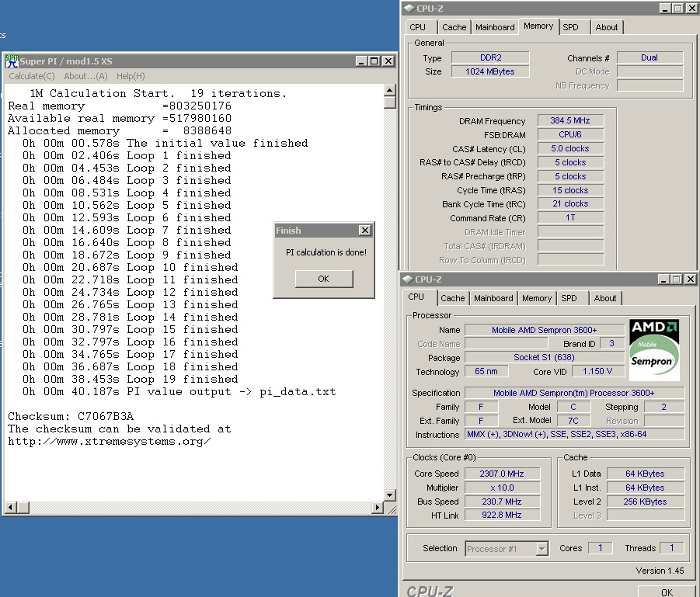Image resolution: width=700 pixels, height=597 pixels.
Task: Click the Size 1024 MBytes field
Action: point(490,71)
